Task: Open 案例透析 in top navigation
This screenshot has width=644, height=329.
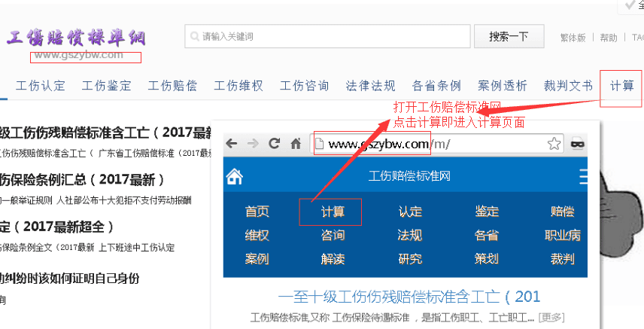Action: pos(503,86)
